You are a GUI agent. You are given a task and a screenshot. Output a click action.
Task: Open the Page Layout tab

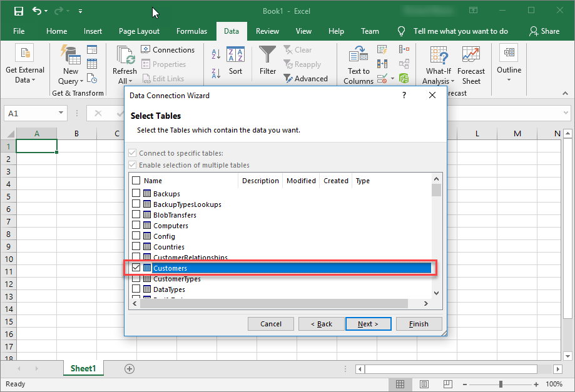[x=139, y=31]
